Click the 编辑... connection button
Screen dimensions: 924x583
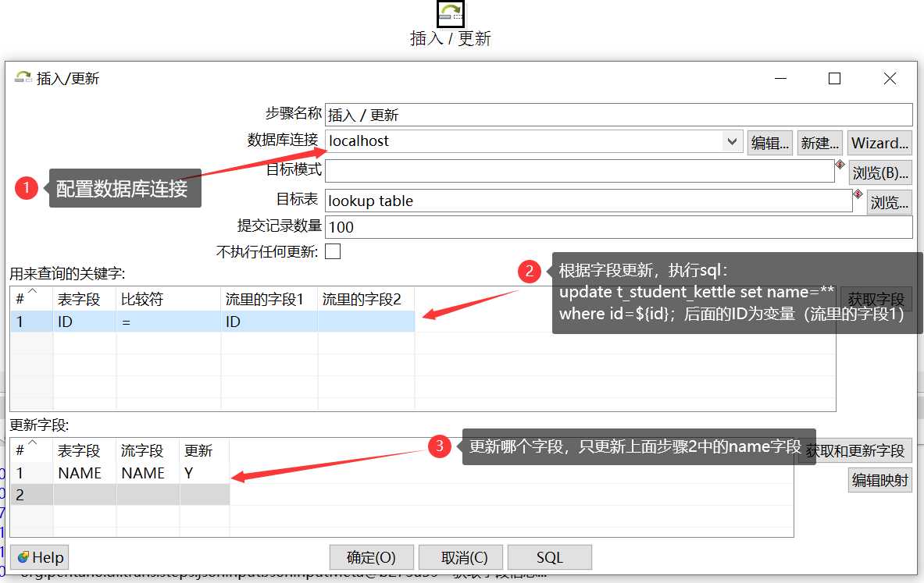click(769, 143)
